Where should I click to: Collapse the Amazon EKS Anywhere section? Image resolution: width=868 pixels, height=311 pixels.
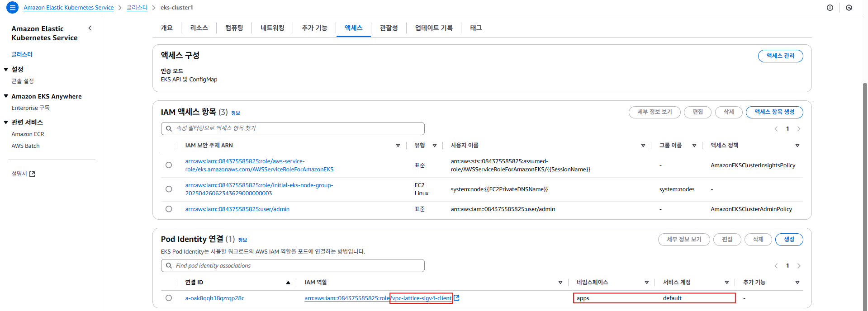click(x=6, y=96)
